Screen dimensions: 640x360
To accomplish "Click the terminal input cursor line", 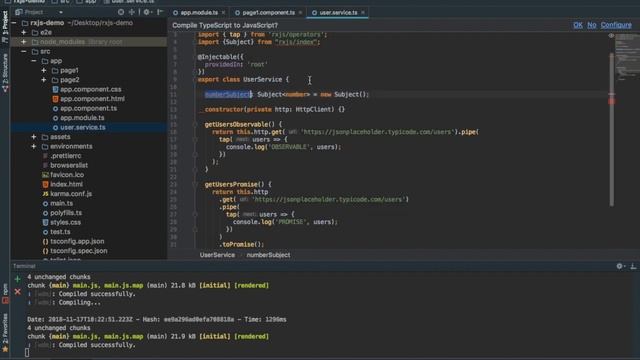I will click(27, 352).
